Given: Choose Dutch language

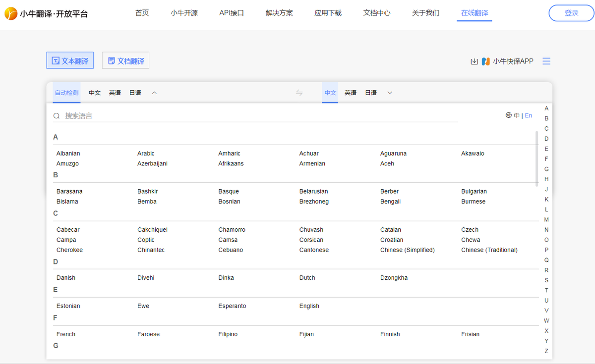Looking at the screenshot, I should pyautogui.click(x=307, y=278).
